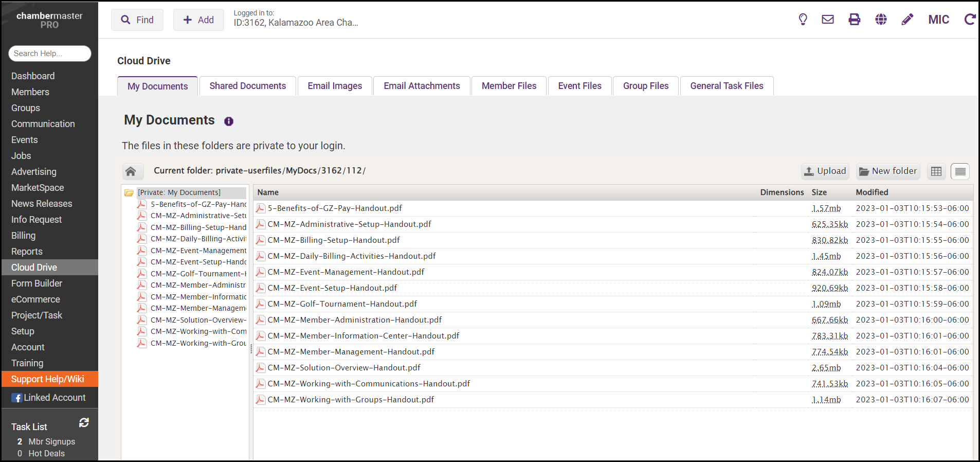Screen dimensions: 980x462
Task: Open the Shared Documents tab
Action: (x=247, y=86)
